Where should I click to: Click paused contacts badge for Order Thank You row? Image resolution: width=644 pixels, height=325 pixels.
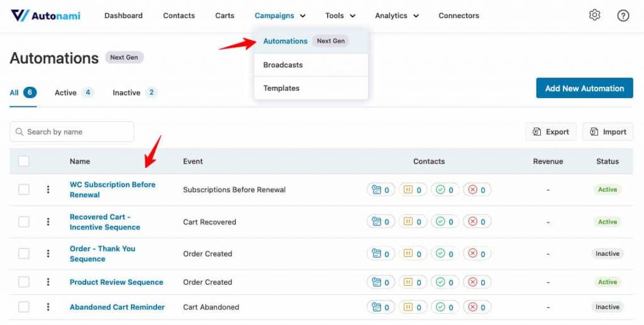pos(413,254)
